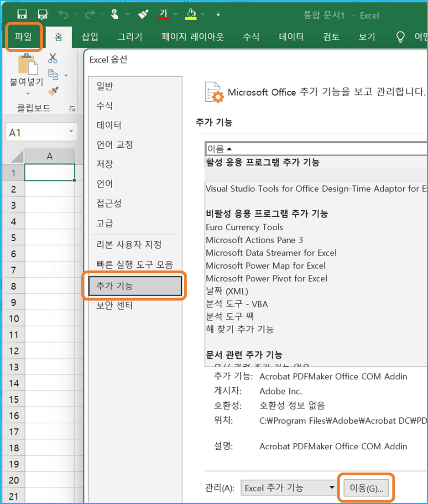Select Microsoft Power Map for Excel
The width and height of the screenshot is (428, 504).
click(266, 266)
